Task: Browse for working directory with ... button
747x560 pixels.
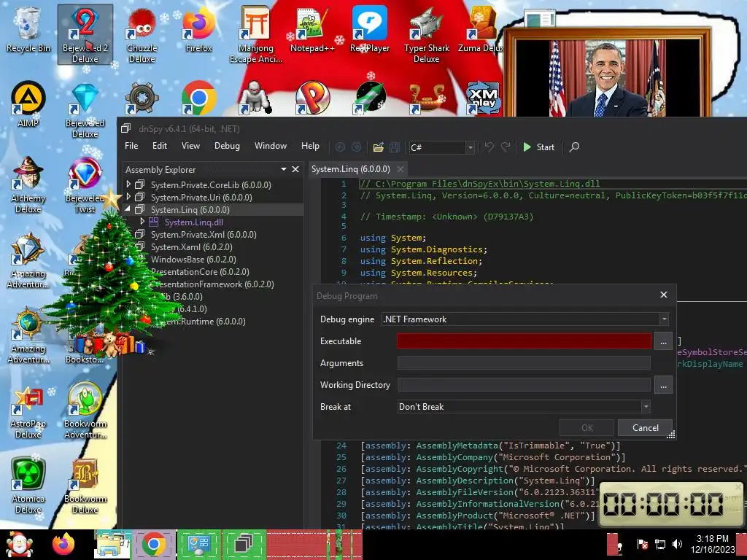Action: [x=663, y=385]
